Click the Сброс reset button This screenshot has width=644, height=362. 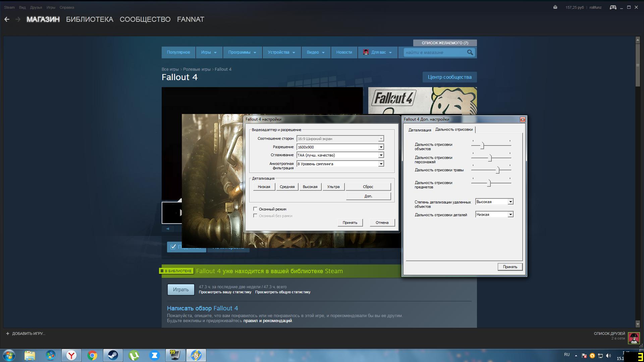(x=368, y=187)
